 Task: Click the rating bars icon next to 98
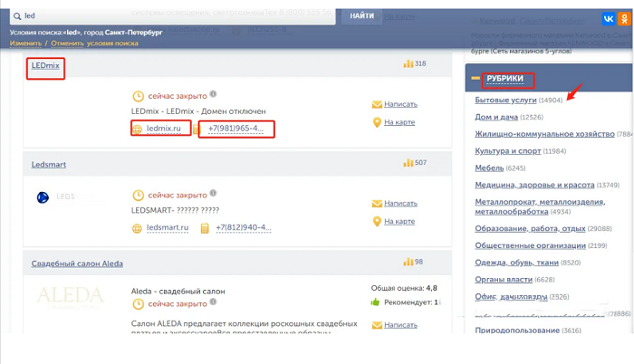click(408, 262)
